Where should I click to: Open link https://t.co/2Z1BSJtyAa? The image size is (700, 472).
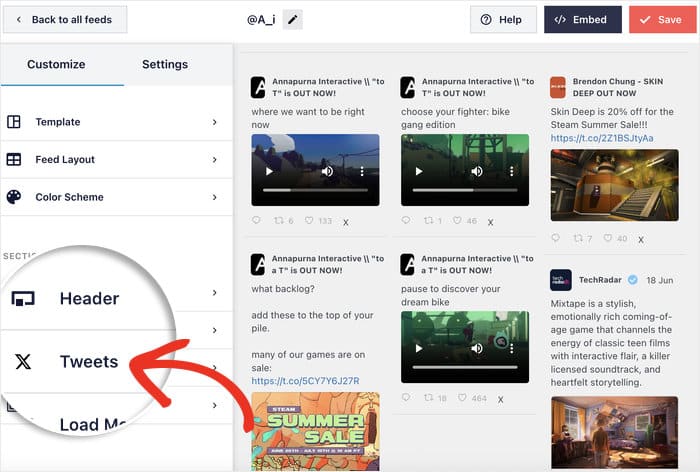(x=602, y=138)
